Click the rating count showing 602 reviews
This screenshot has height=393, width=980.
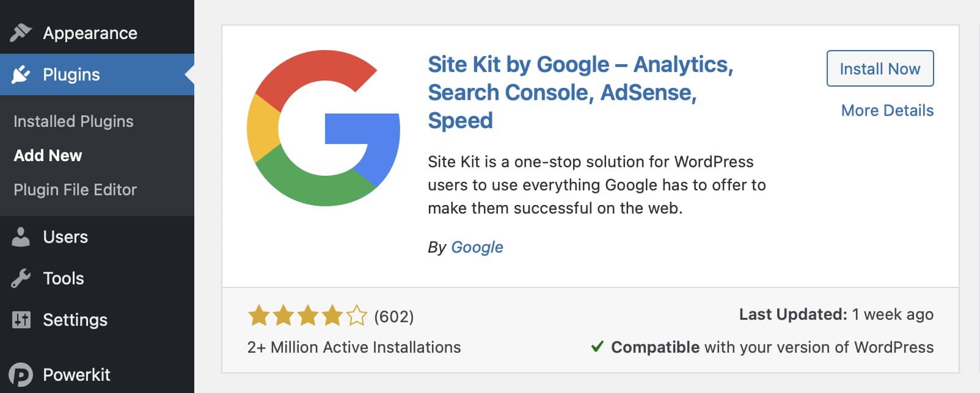pos(393,317)
